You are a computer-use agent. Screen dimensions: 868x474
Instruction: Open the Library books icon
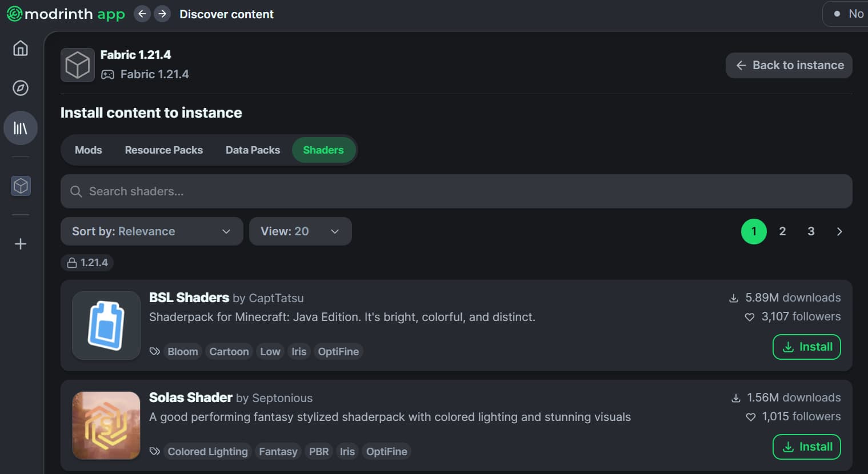(21, 128)
